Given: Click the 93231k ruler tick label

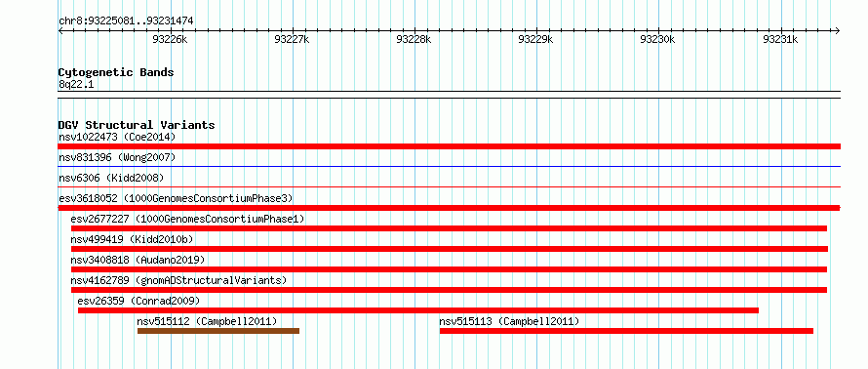Looking at the screenshot, I should pyautogui.click(x=780, y=40).
